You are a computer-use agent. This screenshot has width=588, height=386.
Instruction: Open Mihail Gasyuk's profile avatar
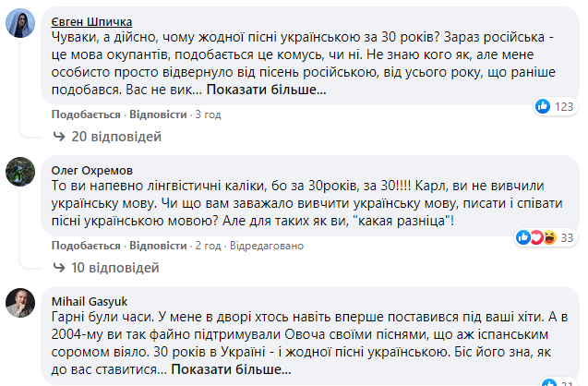[20, 303]
